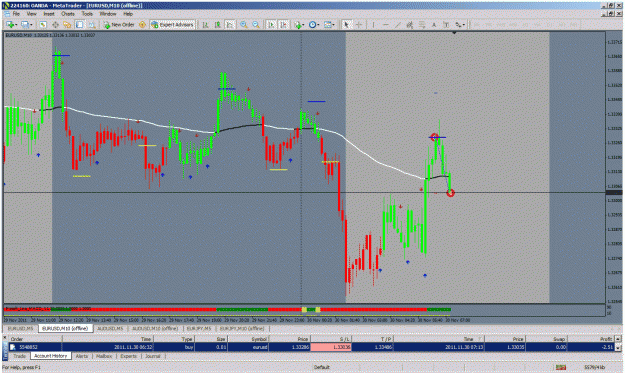Select the Text tool icon
The height and width of the screenshot is (373, 625).
[x=434, y=25]
